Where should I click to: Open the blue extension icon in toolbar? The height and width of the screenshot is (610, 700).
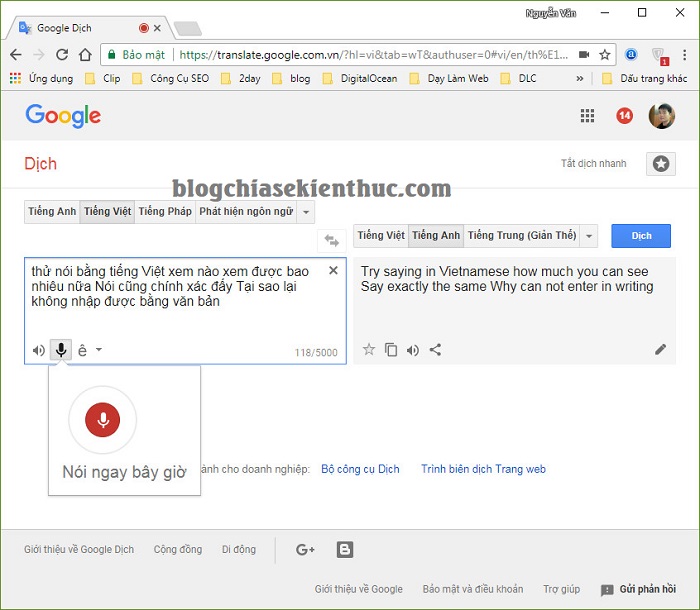[x=631, y=54]
